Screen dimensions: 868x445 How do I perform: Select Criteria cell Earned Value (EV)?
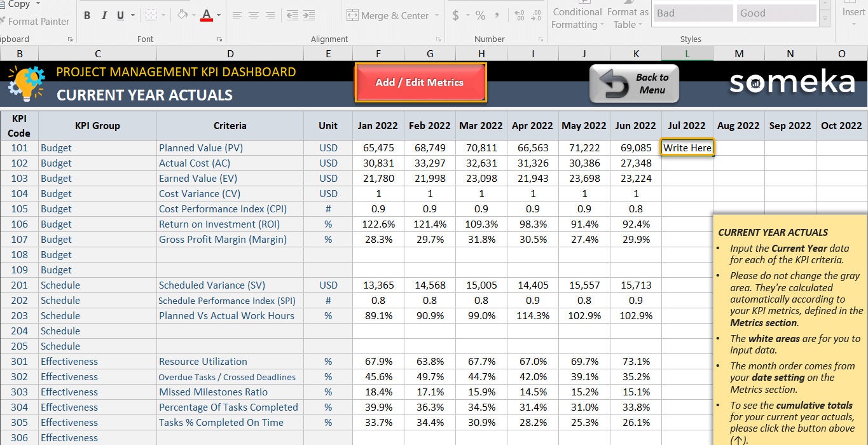[230, 179]
